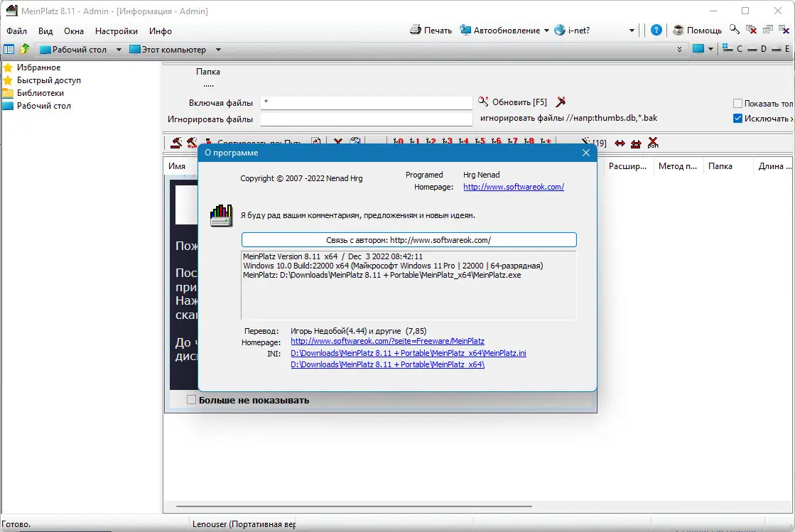Viewport: 795px width, 532px height.
Task: Click the wand icon labeled [19]
Action: 585,142
